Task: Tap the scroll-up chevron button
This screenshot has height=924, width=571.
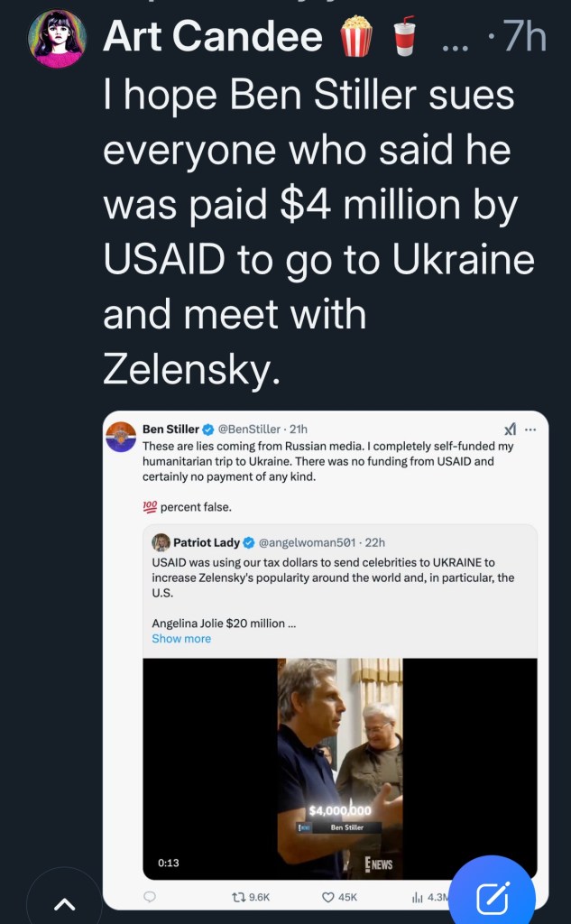Action: (x=64, y=902)
